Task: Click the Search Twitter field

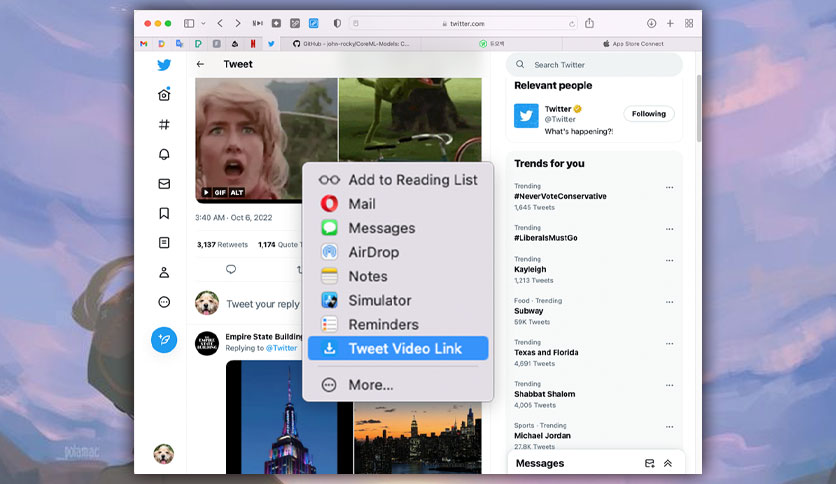Action: [594, 64]
